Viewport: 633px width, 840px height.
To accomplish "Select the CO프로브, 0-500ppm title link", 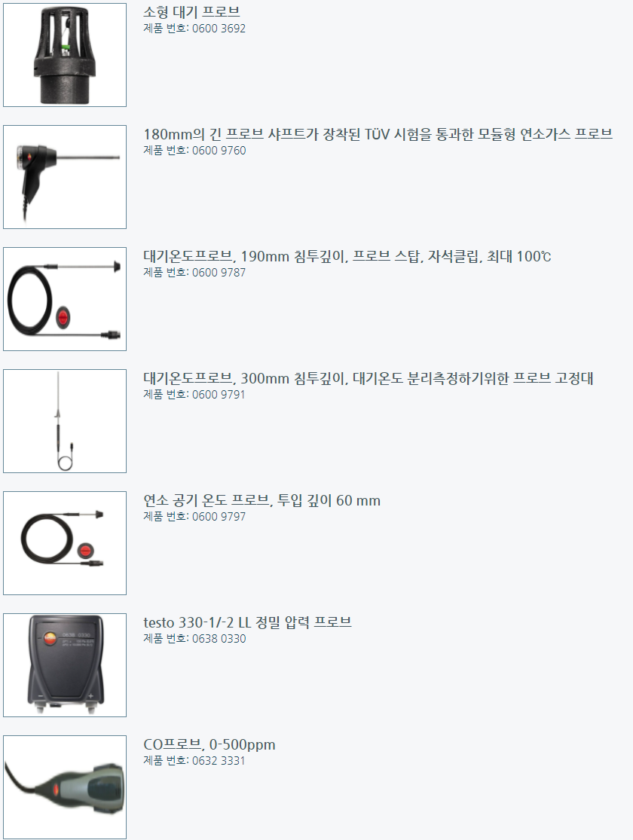I will [x=209, y=744].
